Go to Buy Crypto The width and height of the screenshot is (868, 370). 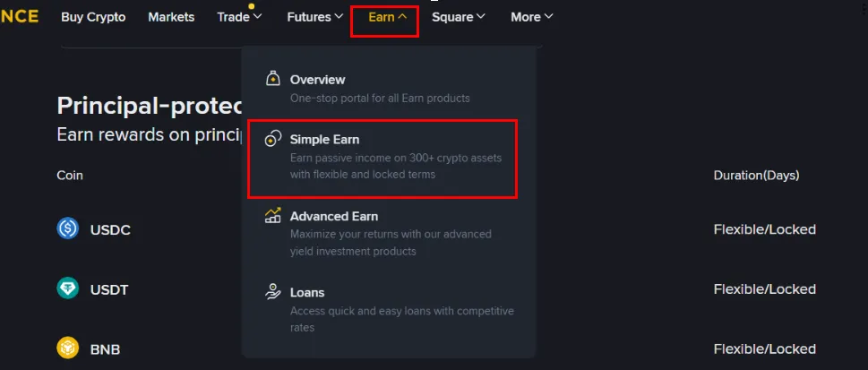point(93,17)
